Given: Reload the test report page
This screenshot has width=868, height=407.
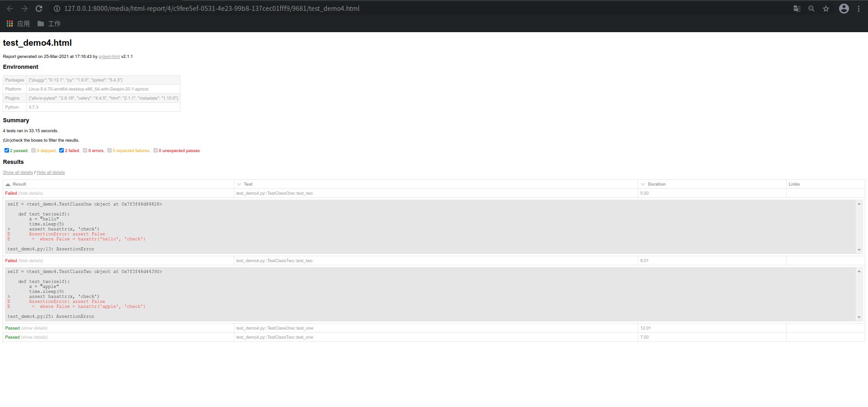Looking at the screenshot, I should click(x=39, y=9).
